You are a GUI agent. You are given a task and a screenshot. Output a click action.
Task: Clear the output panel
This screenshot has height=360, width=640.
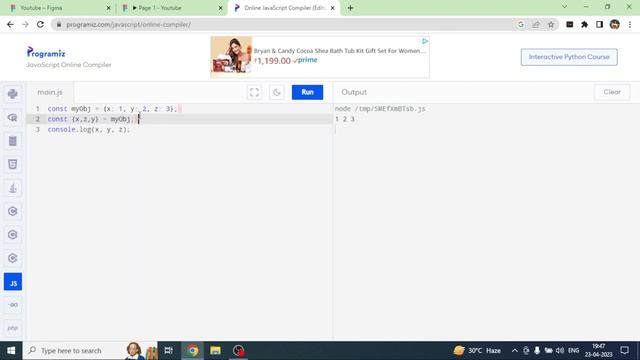[612, 92]
